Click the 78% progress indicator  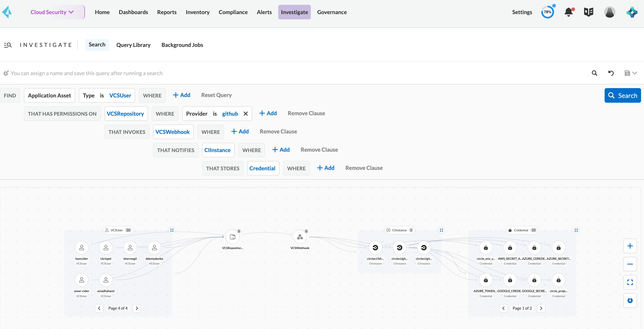tap(547, 12)
